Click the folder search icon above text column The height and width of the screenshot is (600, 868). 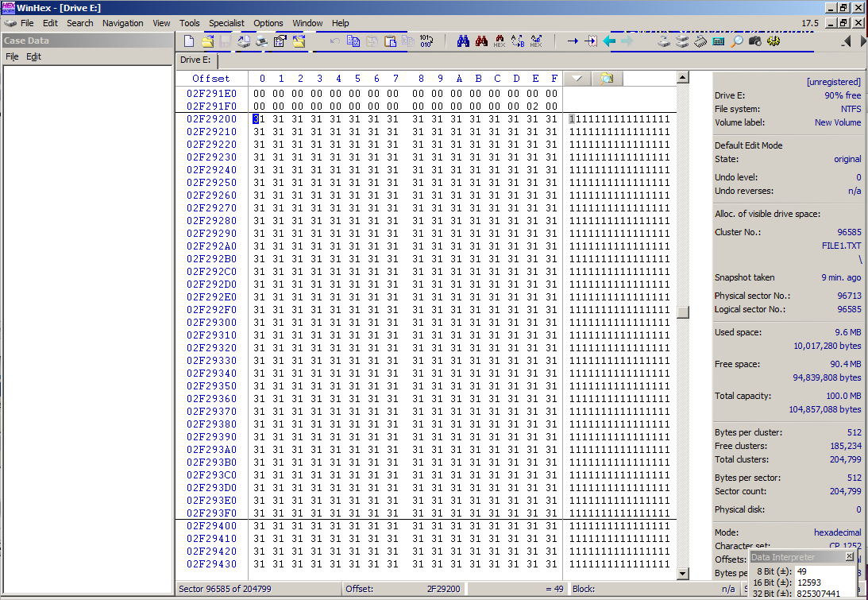tap(607, 78)
